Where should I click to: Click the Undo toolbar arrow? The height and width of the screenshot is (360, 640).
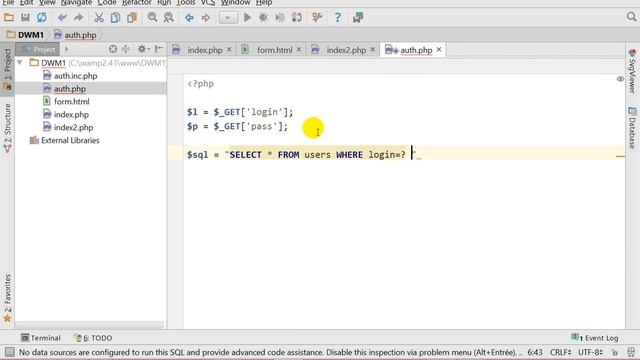point(62,18)
